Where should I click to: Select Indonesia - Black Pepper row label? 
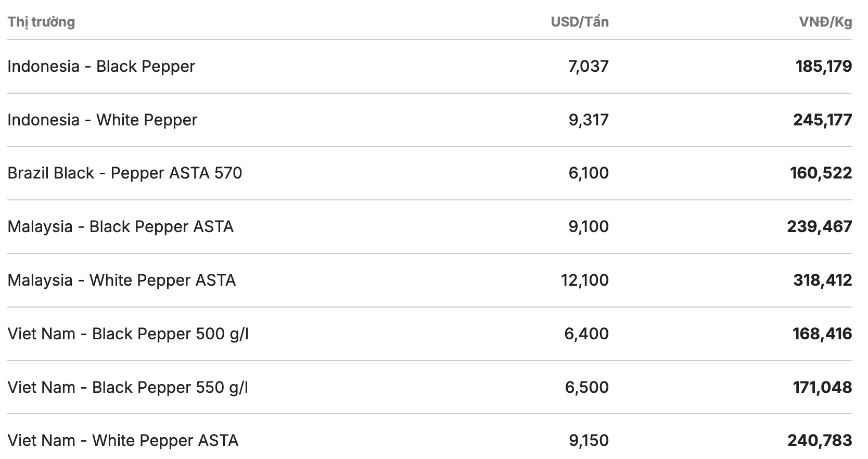pyautogui.click(x=101, y=67)
